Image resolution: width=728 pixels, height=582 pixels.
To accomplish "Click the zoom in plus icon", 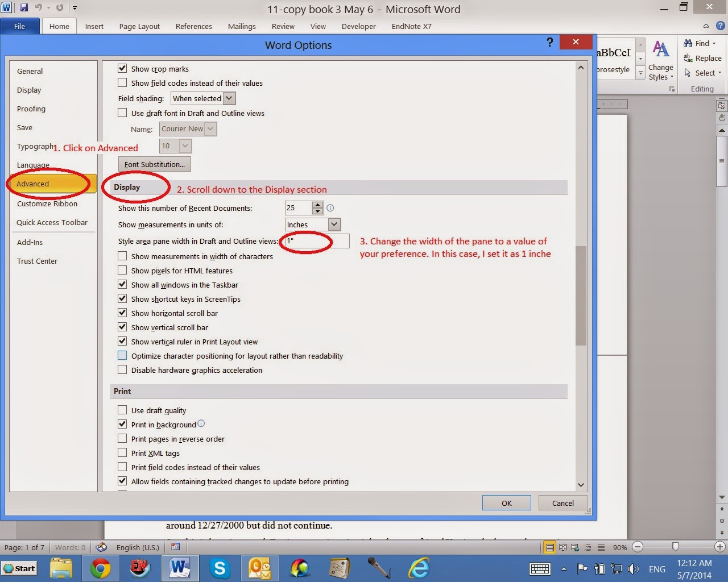I will coord(720,547).
